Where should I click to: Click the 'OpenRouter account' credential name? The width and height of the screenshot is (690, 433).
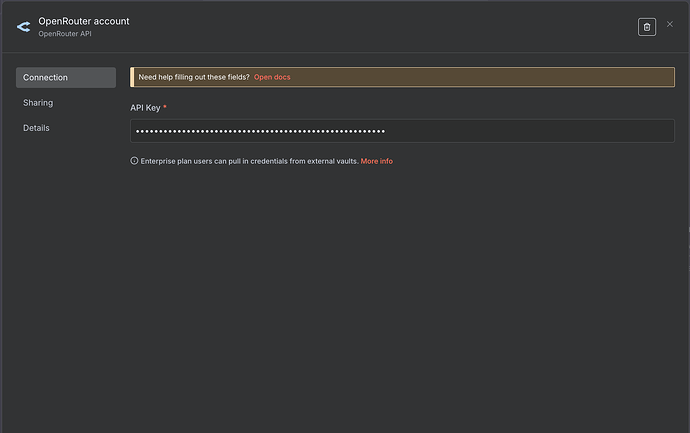(x=84, y=21)
